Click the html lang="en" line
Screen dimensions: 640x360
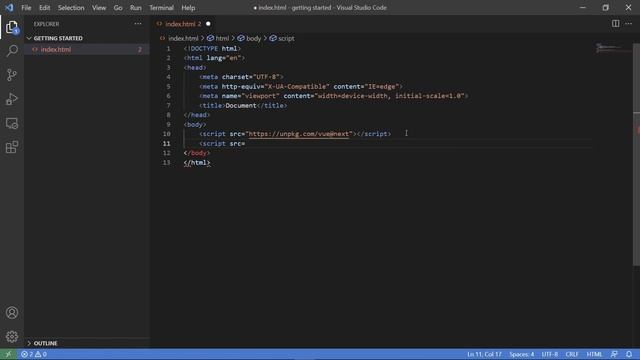point(214,58)
